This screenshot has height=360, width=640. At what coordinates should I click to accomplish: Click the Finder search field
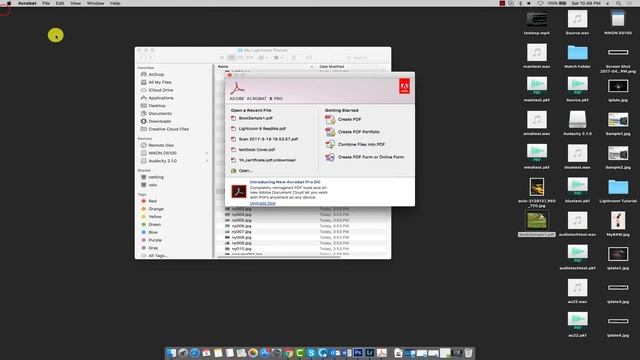[360, 58]
